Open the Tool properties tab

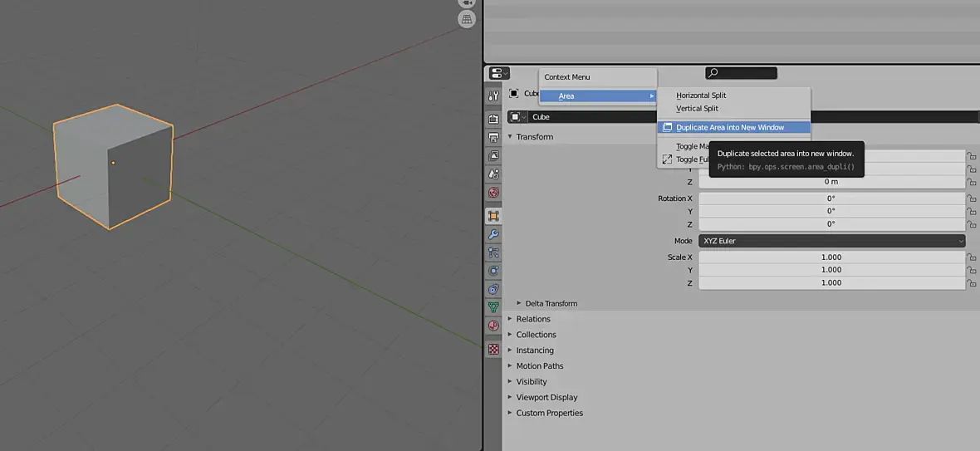pos(493,96)
